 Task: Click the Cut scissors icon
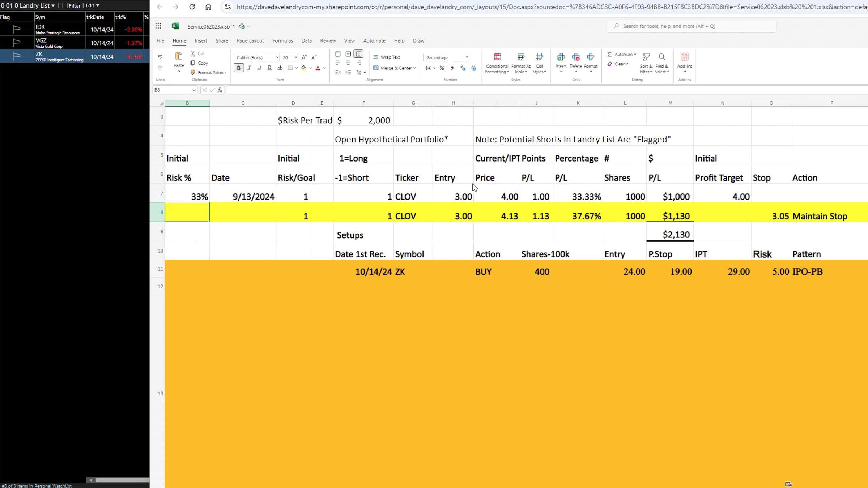click(x=193, y=53)
